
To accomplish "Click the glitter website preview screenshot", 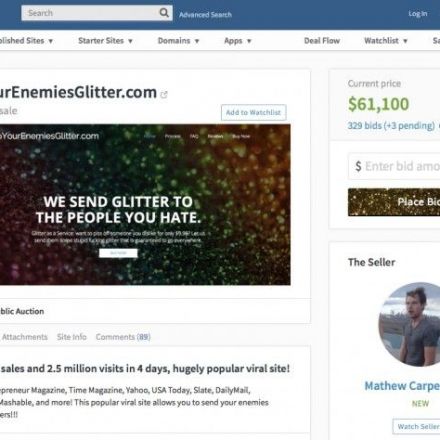I will click(x=145, y=204).
